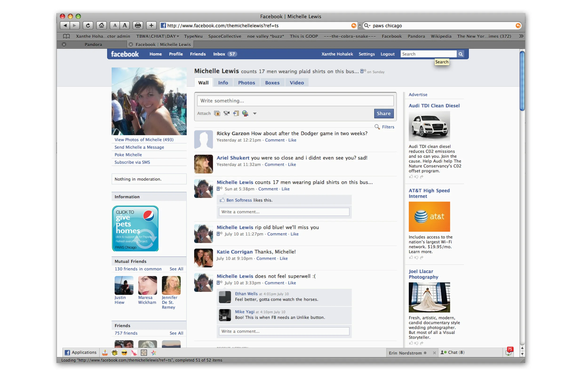Image resolution: width=588 pixels, height=381 pixels.
Task: Click Safari's forward arrow button
Action: point(75,25)
